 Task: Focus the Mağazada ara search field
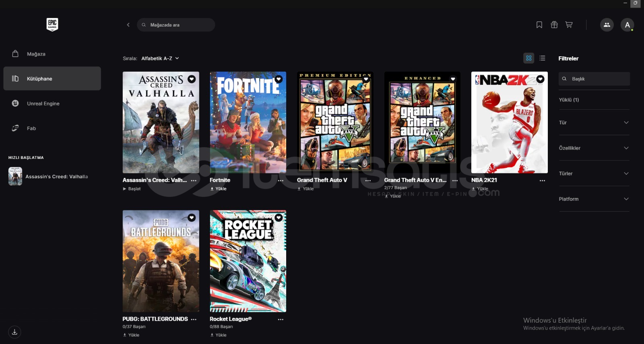coord(176,25)
